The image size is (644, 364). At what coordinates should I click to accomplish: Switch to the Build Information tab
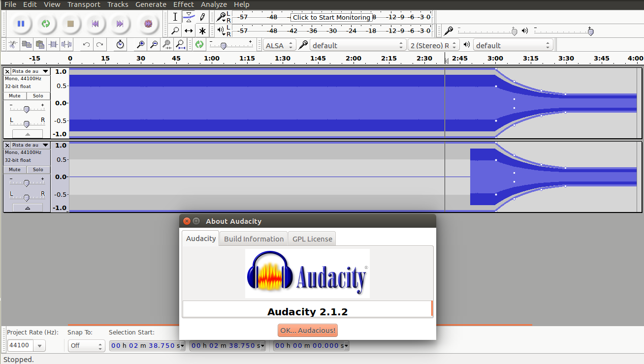(253, 239)
